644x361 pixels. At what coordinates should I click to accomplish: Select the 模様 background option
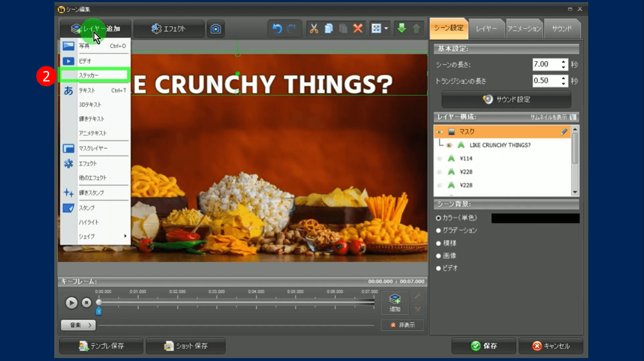click(x=439, y=243)
